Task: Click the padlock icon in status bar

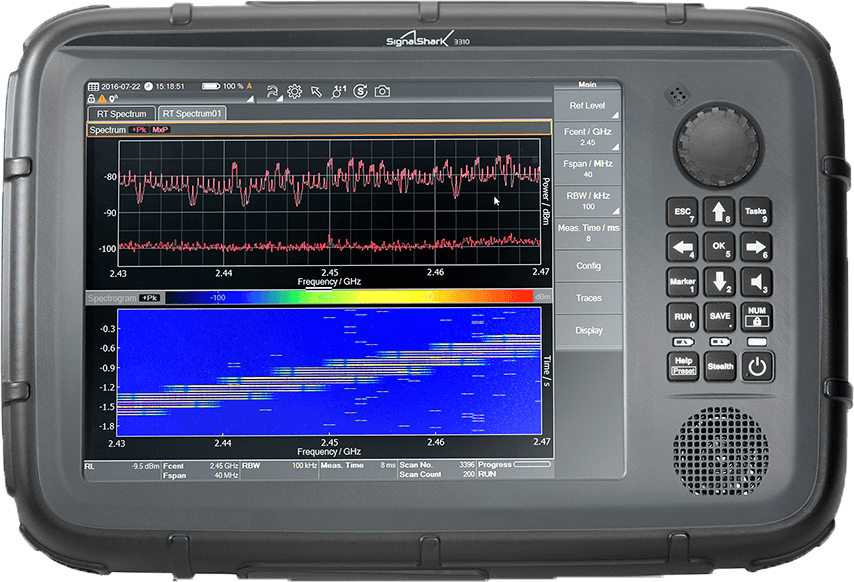Action: tap(92, 99)
